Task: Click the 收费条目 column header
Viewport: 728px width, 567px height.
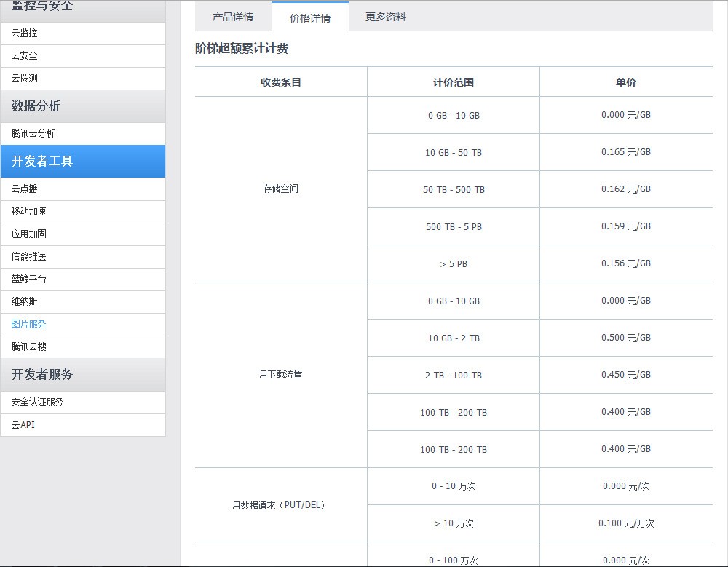Action: [281, 82]
